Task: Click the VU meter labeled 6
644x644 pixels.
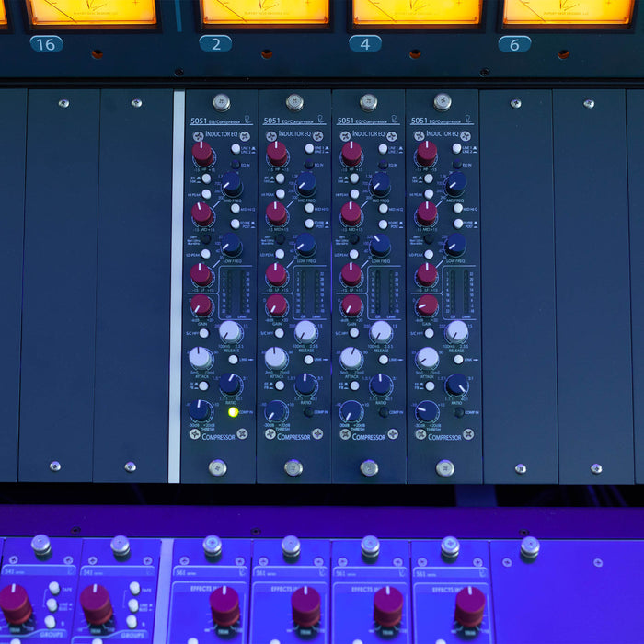Action: point(568,12)
